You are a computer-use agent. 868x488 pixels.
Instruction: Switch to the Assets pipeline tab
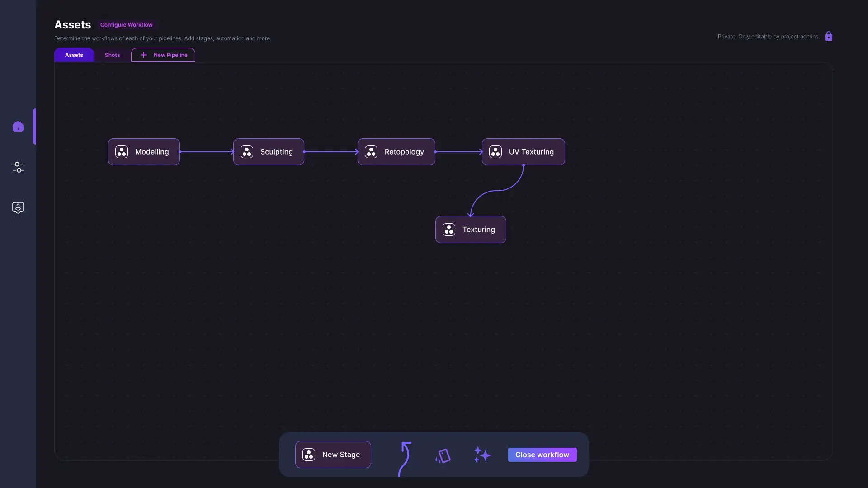74,55
